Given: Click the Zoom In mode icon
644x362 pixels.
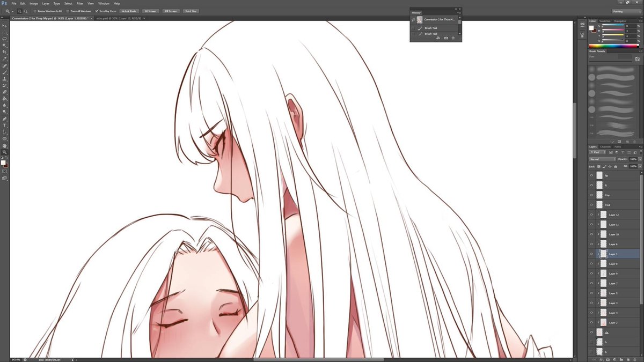Looking at the screenshot, I should click(20, 11).
